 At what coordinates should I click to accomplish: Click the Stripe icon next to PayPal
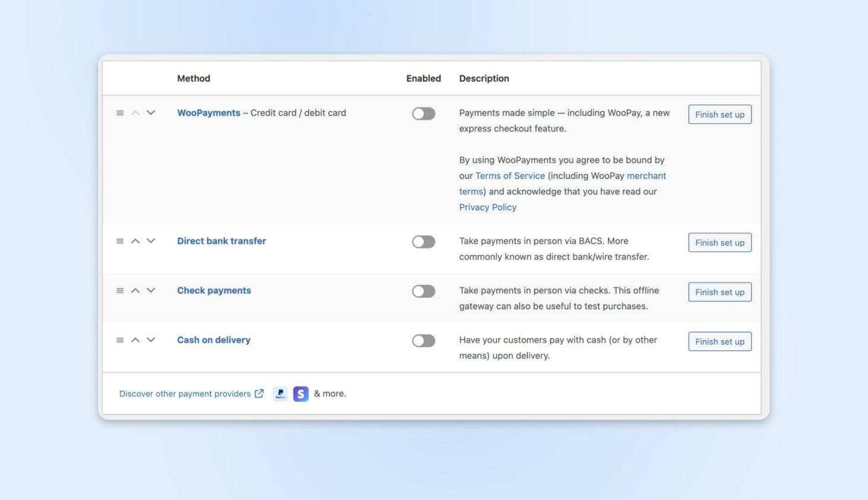pyautogui.click(x=301, y=394)
